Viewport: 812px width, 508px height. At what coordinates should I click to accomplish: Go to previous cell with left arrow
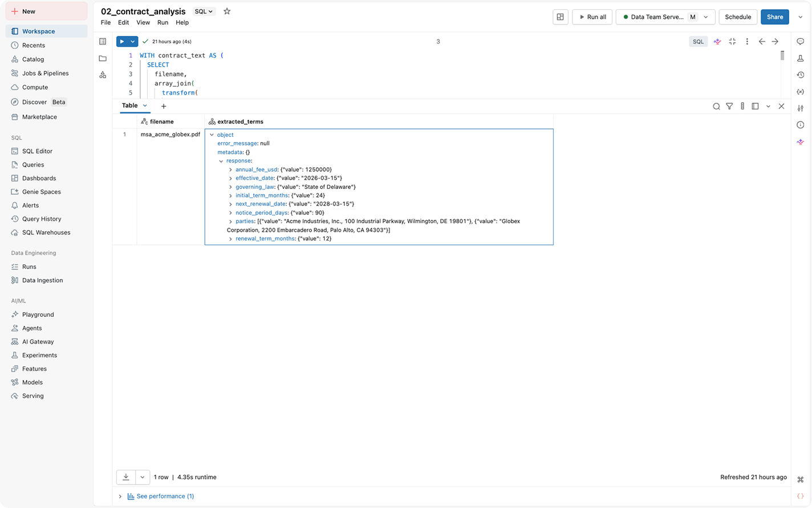point(762,42)
